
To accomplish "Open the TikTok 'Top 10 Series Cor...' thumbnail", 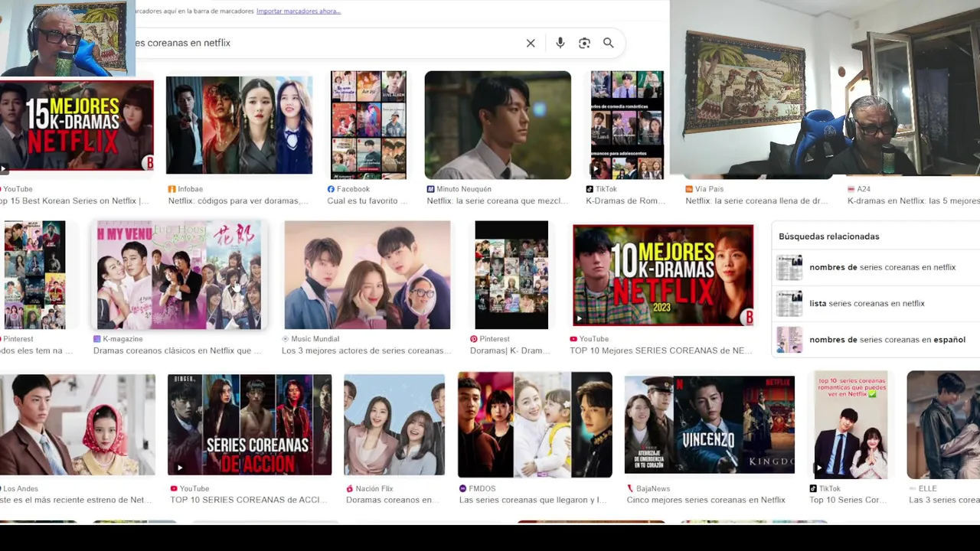I will pyautogui.click(x=851, y=425).
